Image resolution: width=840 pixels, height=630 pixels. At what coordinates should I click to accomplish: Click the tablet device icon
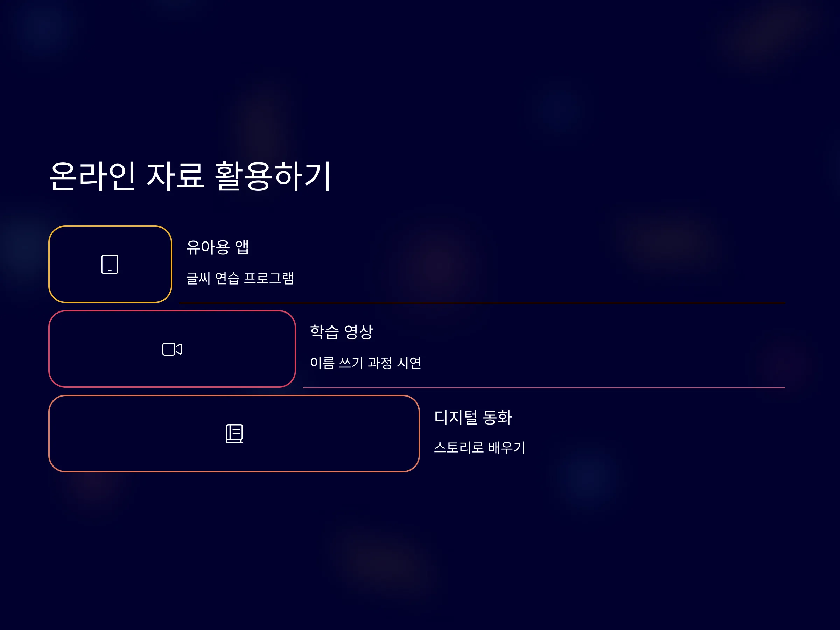(110, 264)
